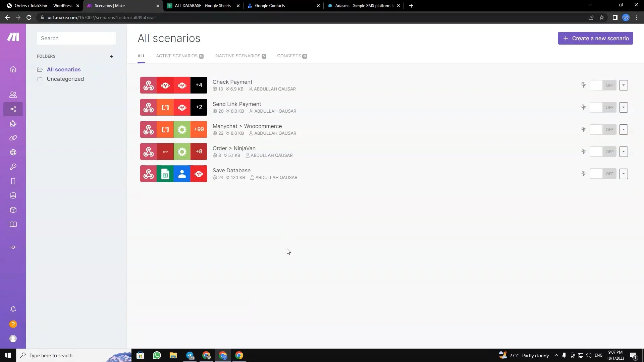The height and width of the screenshot is (362, 644).
Task: Turn on the Check Payment scenario switch
Action: pyautogui.click(x=603, y=85)
